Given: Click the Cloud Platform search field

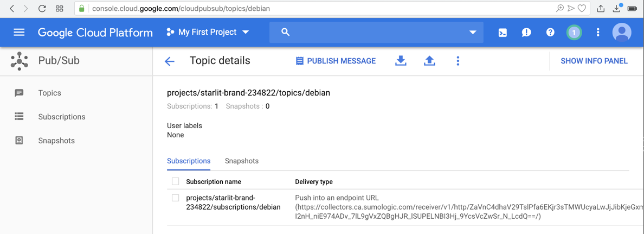Looking at the screenshot, I should 374,33.
